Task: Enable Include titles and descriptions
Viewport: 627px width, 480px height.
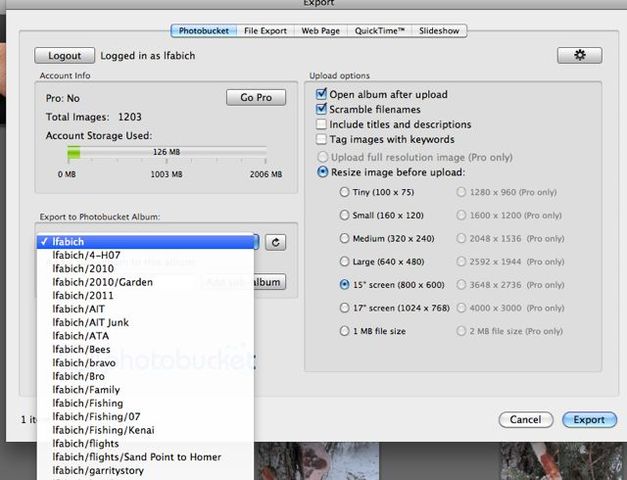Action: pyautogui.click(x=321, y=124)
